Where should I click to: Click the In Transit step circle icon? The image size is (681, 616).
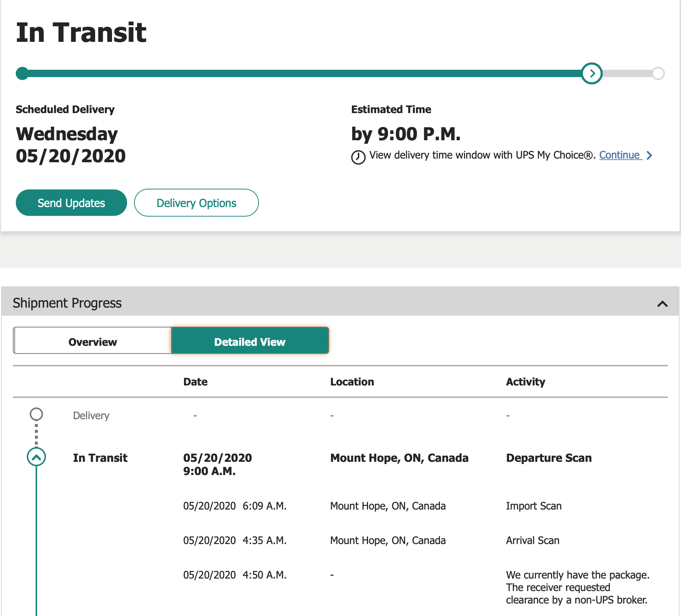pos(36,457)
